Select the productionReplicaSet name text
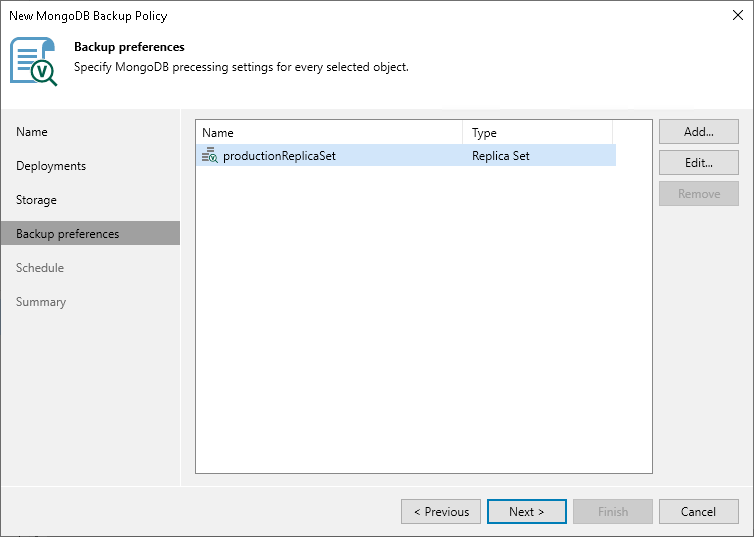754x537 pixels. point(279,156)
